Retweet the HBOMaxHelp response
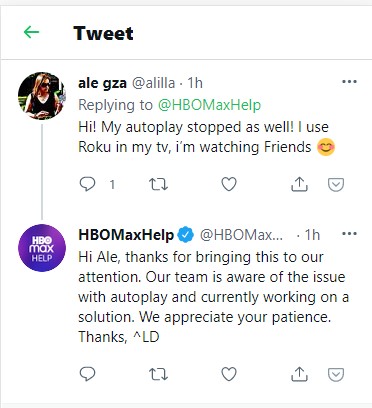372x408 pixels. tap(158, 374)
